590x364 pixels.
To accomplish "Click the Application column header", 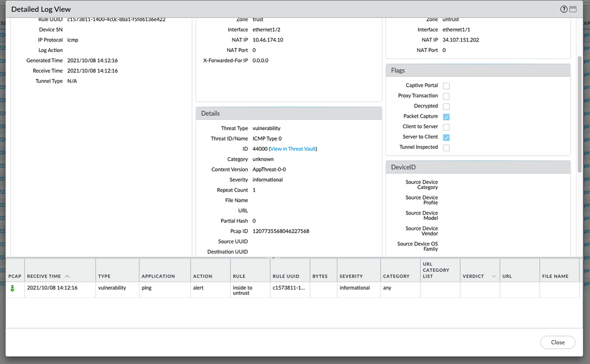I will (158, 276).
